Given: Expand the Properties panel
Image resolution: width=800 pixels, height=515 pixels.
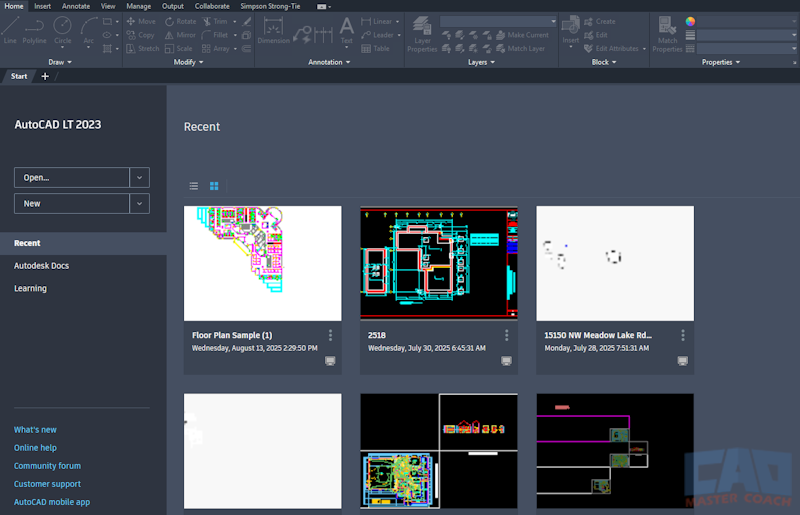Looking at the screenshot, I should [721, 62].
